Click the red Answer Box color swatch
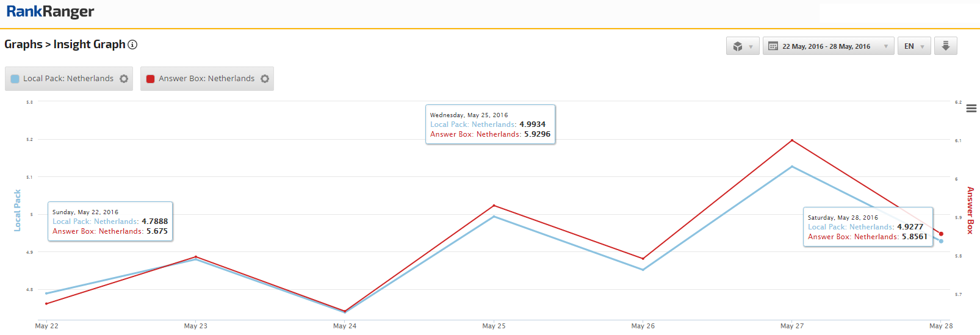980x335 pixels. (x=151, y=79)
